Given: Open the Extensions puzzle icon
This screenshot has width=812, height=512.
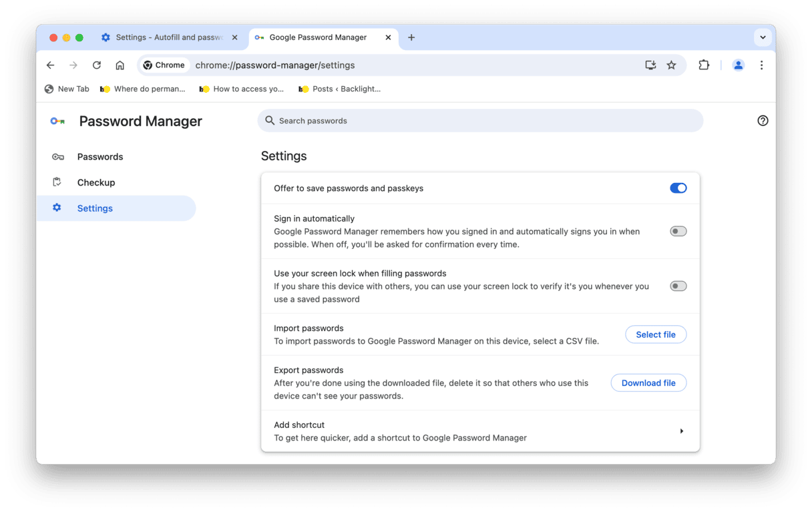Looking at the screenshot, I should 704,65.
